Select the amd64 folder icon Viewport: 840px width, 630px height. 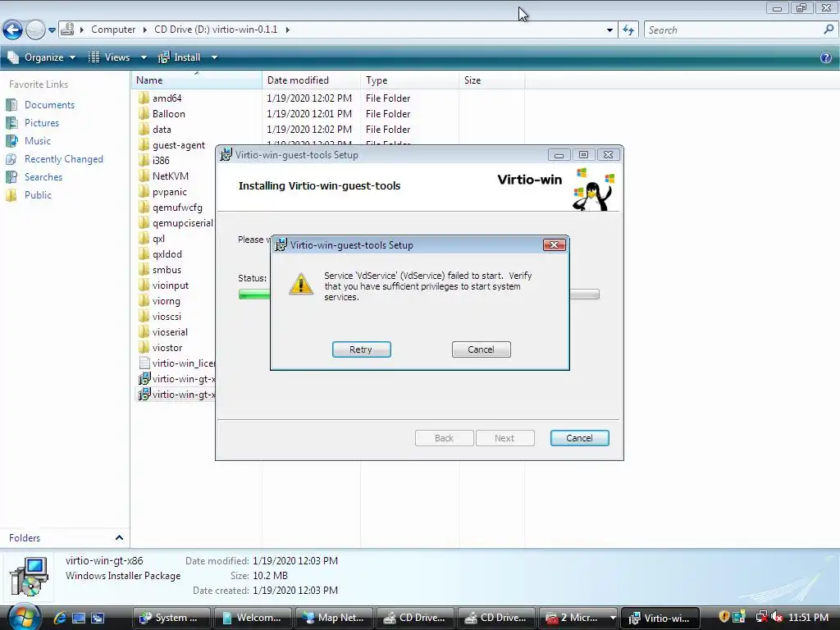[144, 98]
